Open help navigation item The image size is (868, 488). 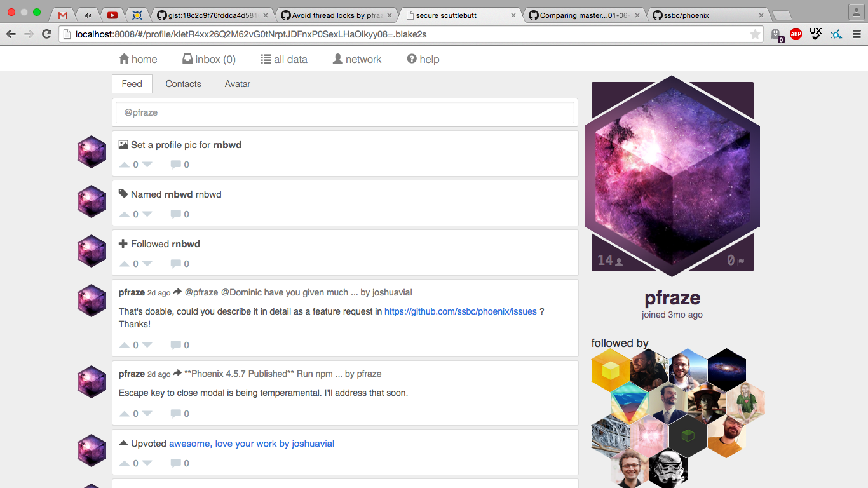click(423, 59)
